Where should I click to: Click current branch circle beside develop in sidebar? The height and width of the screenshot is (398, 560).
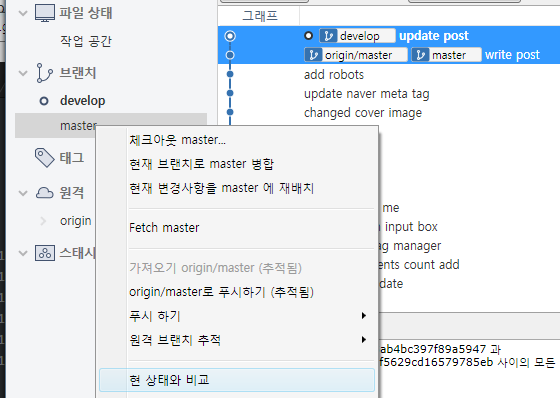click(44, 101)
